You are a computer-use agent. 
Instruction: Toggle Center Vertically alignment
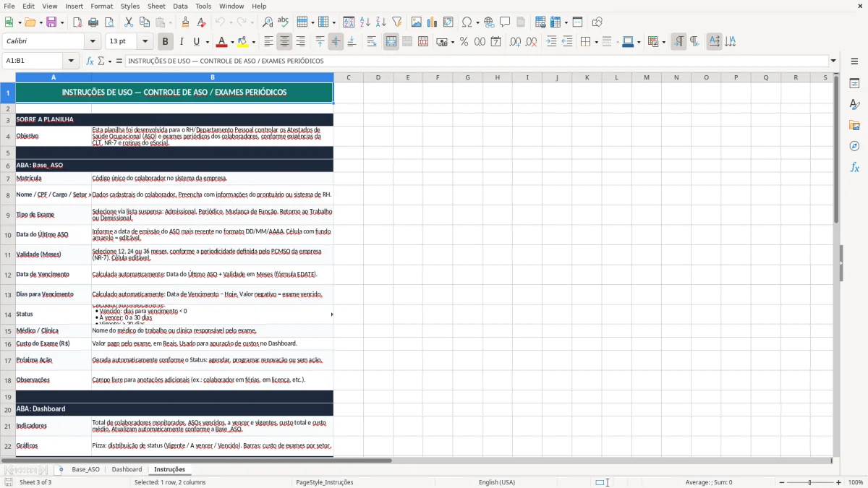point(336,42)
